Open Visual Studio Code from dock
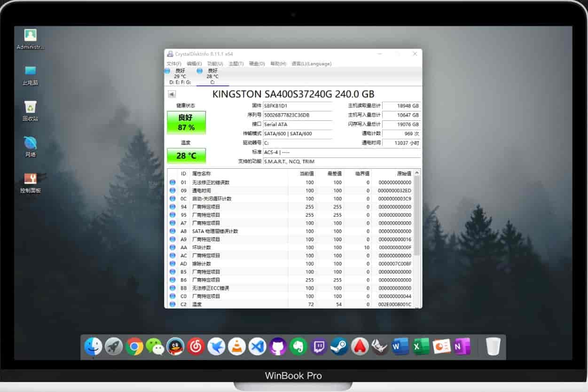 258,347
